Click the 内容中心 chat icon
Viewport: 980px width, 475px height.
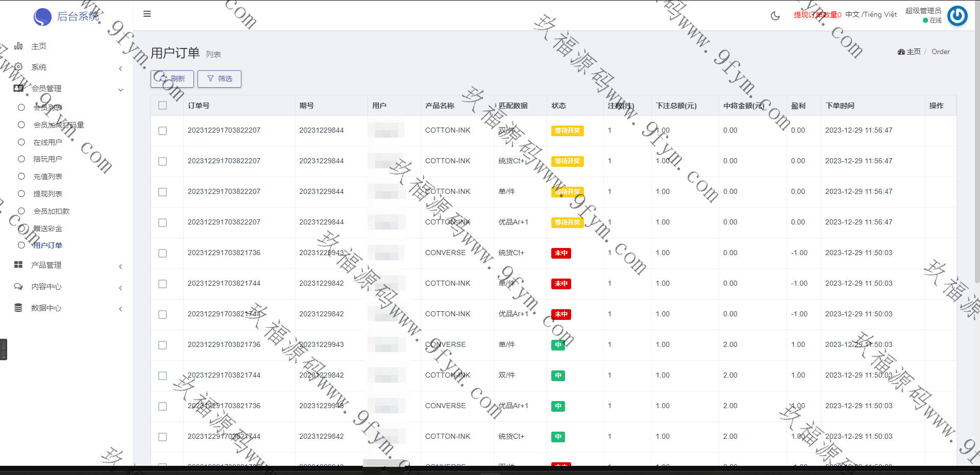tap(18, 287)
